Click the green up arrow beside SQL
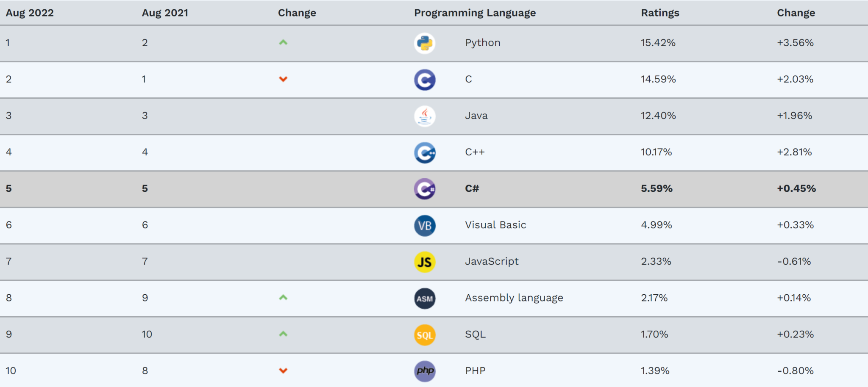This screenshot has height=387, width=868. (x=283, y=334)
